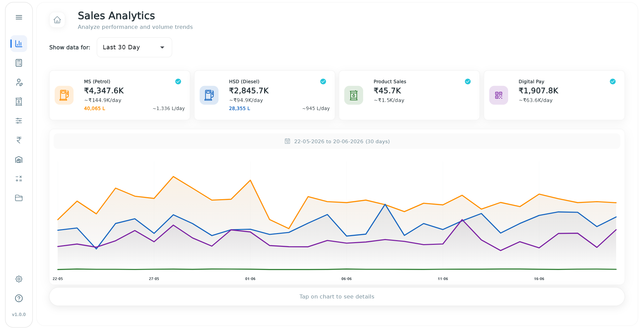Click the date range 22-05-2026 to 20-06-2026 bar
The height and width of the screenshot is (329, 644).
[337, 141]
